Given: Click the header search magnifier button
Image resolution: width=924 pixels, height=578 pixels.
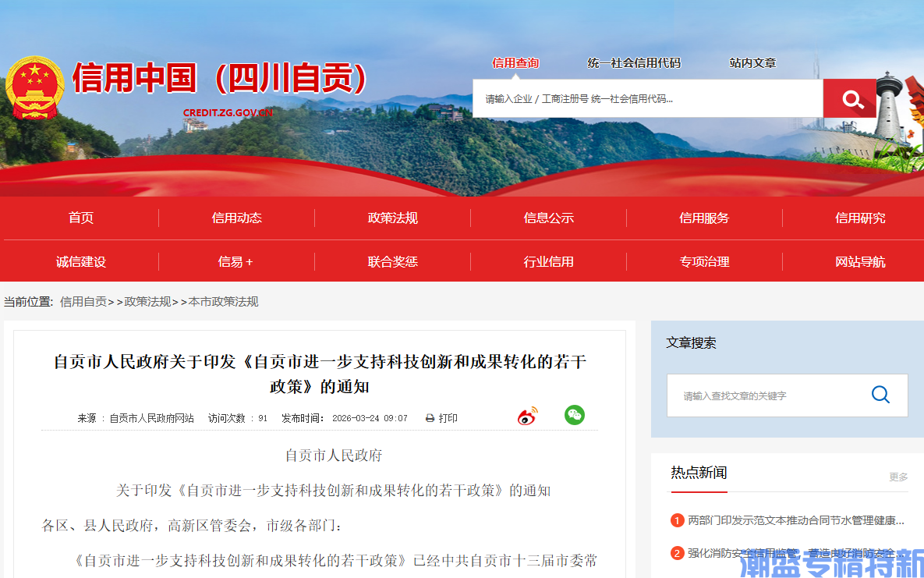Looking at the screenshot, I should tap(849, 98).
